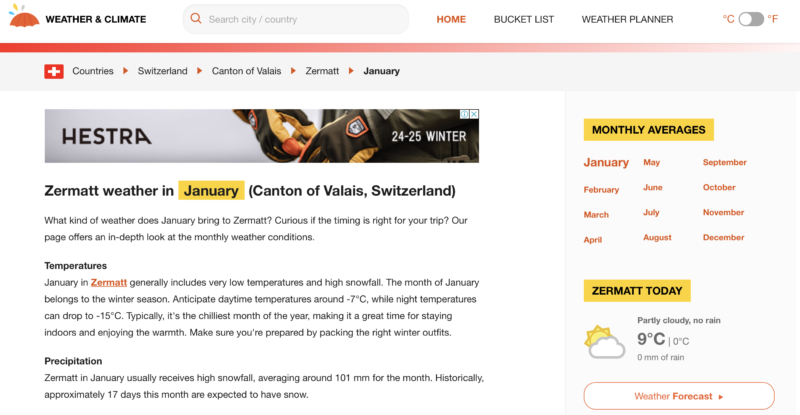Click the arrow before January breadcrumb
The width and height of the screenshot is (800, 415).
(x=351, y=71)
